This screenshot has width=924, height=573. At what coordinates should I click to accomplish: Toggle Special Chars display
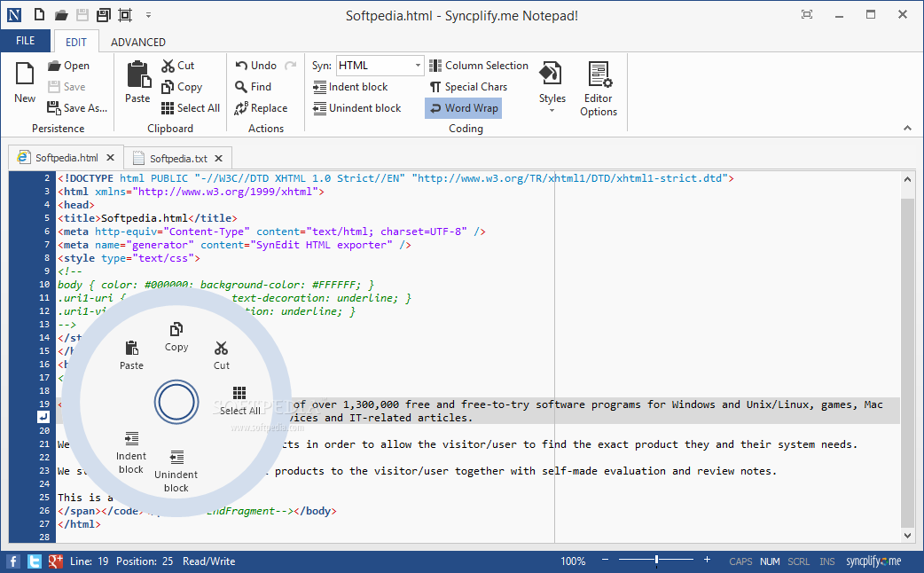468,87
